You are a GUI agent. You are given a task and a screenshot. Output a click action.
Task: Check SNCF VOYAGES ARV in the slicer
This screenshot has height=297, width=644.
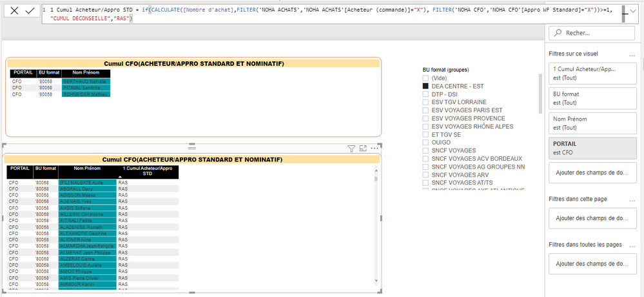pos(425,175)
